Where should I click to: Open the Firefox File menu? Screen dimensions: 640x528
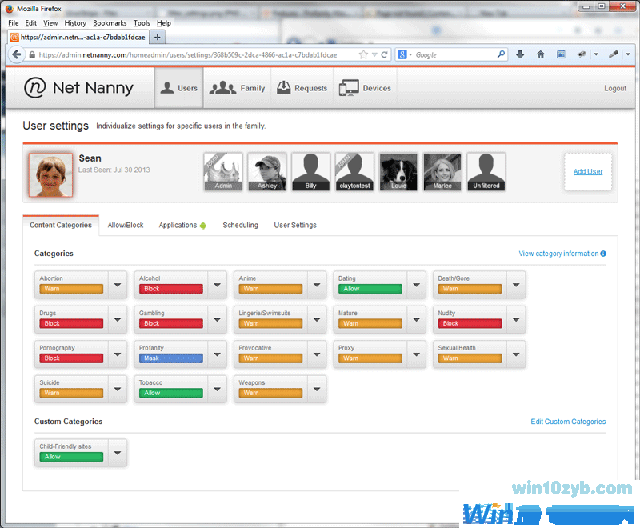[13, 23]
